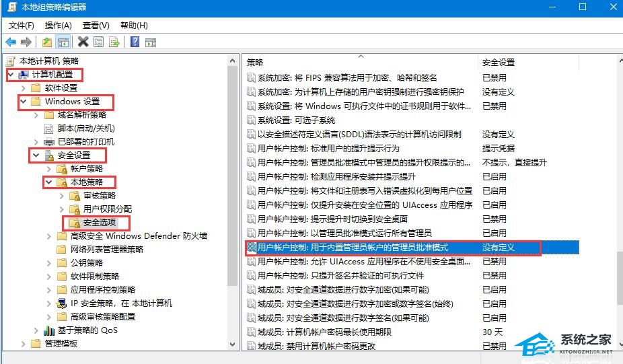Select 基于策略的 QoS in tree
The image size is (623, 364).
coord(88,330)
